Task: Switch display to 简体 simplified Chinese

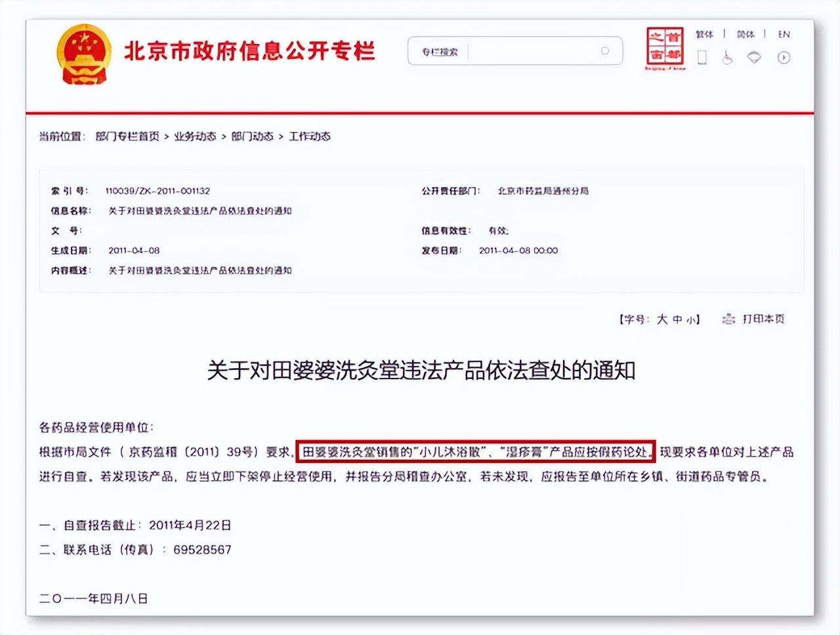Action: point(745,34)
